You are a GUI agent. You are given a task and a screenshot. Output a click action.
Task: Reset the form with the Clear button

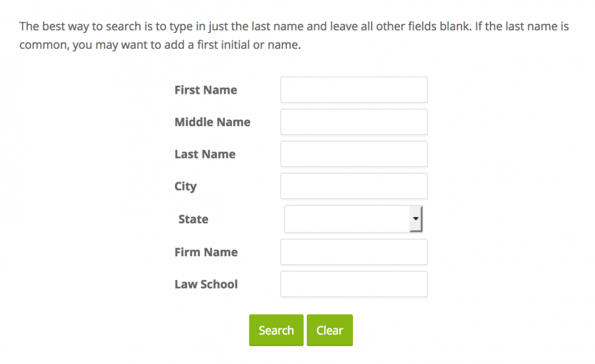(x=329, y=330)
